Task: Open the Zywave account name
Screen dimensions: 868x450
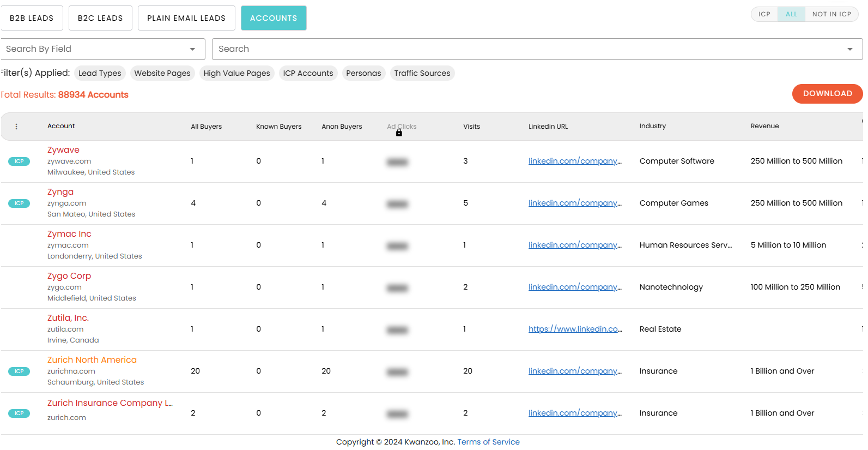Action: coord(63,150)
